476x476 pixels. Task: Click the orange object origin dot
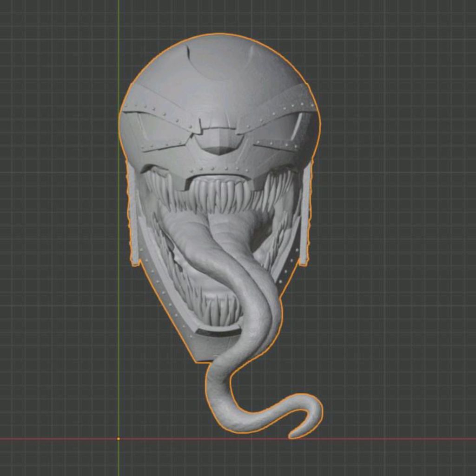point(119,439)
